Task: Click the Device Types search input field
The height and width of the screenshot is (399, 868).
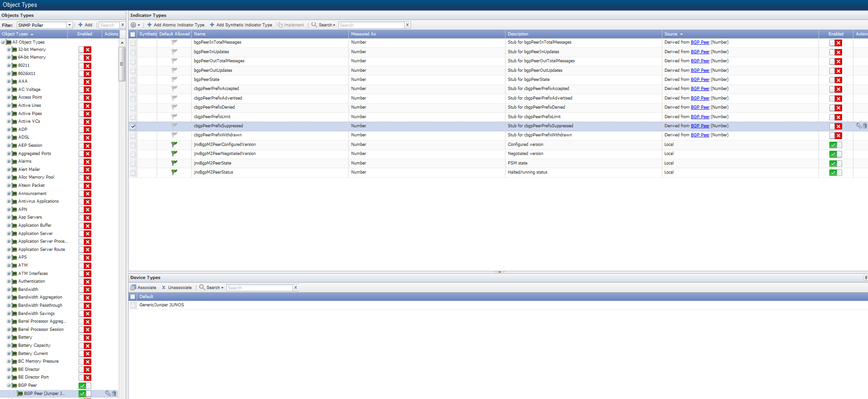Action: coord(259,288)
